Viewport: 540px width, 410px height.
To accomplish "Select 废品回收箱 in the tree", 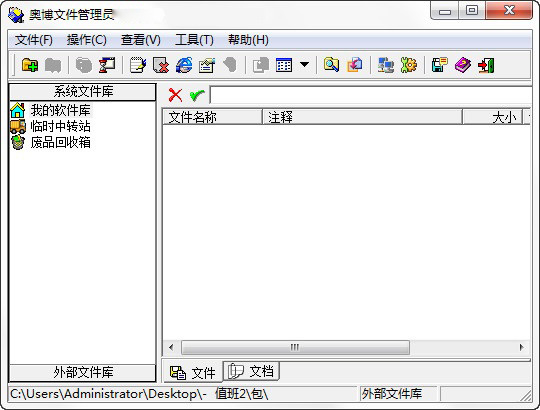I will coord(60,142).
